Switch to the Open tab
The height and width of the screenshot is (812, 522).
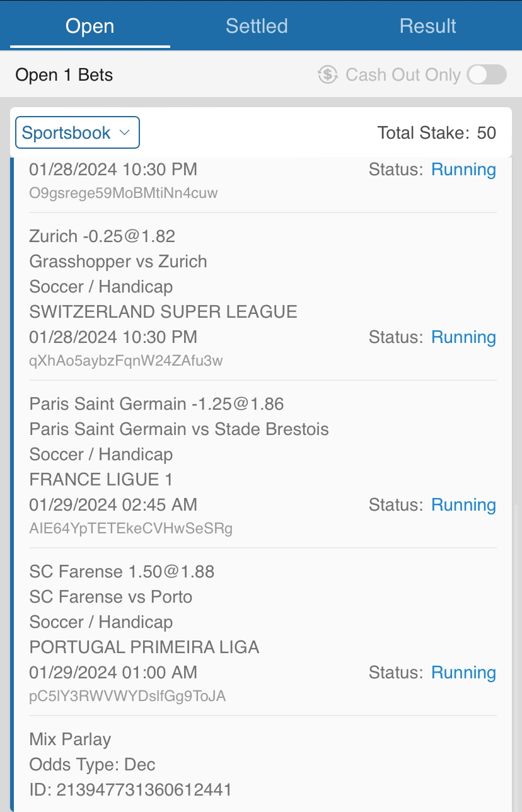click(x=90, y=26)
